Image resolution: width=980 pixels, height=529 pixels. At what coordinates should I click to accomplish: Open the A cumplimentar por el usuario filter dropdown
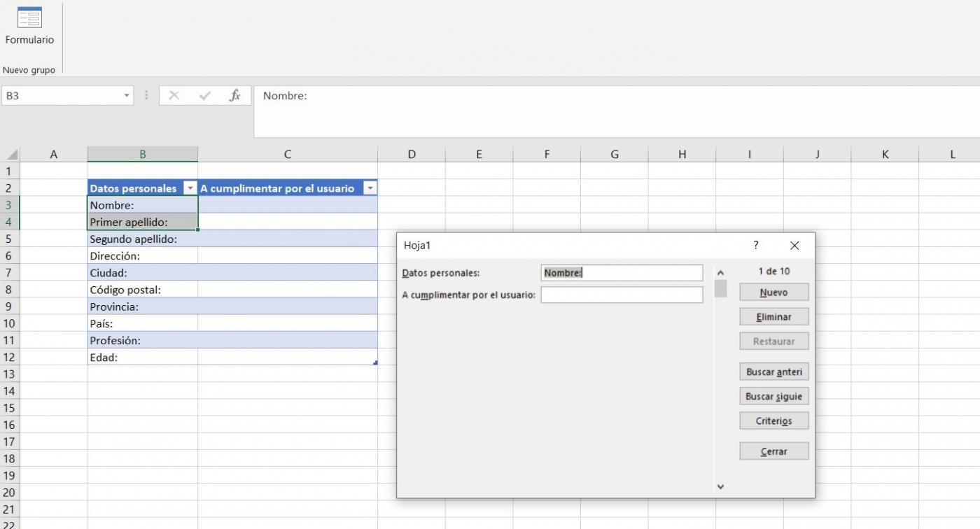point(370,188)
